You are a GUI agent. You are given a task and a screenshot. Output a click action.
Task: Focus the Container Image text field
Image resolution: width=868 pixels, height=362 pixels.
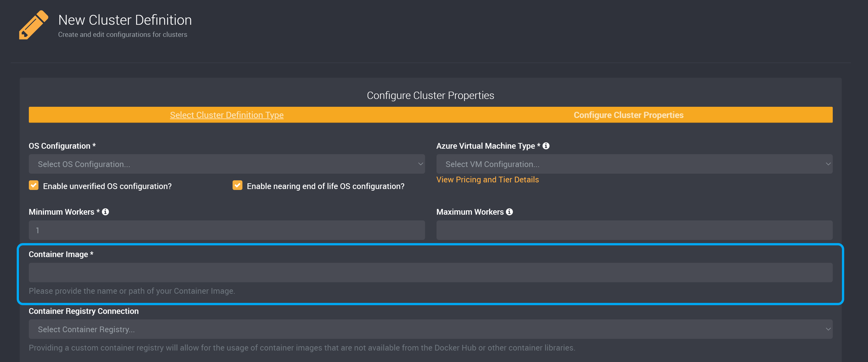click(431, 273)
